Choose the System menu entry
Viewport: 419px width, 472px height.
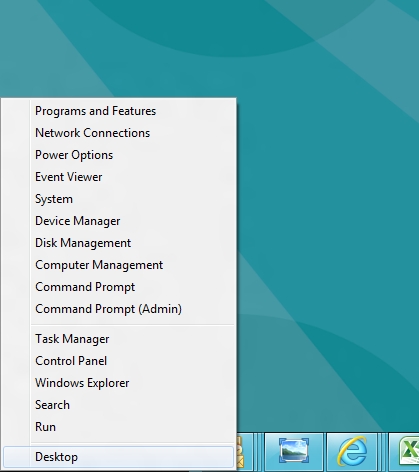[54, 199]
